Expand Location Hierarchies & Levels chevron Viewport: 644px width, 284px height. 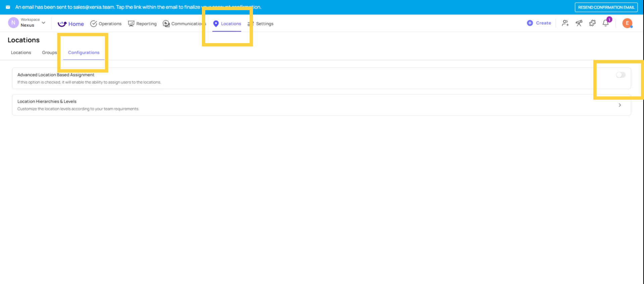[x=620, y=105]
